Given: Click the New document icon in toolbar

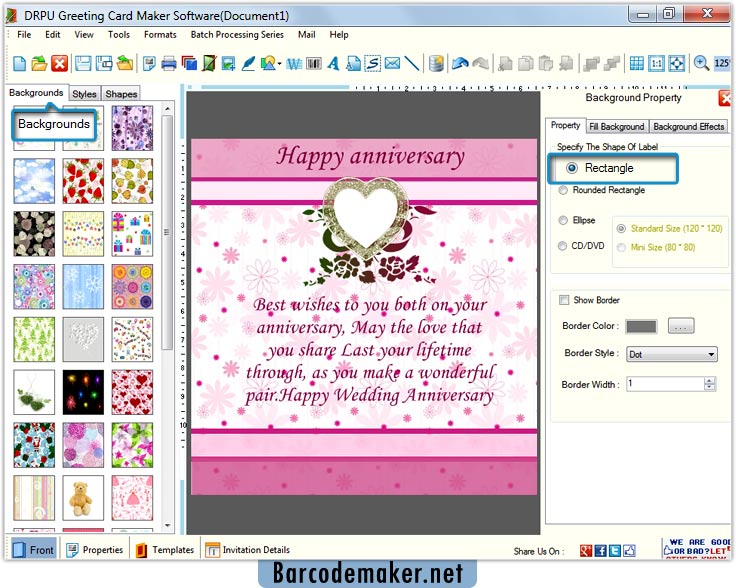Looking at the screenshot, I should [x=20, y=63].
